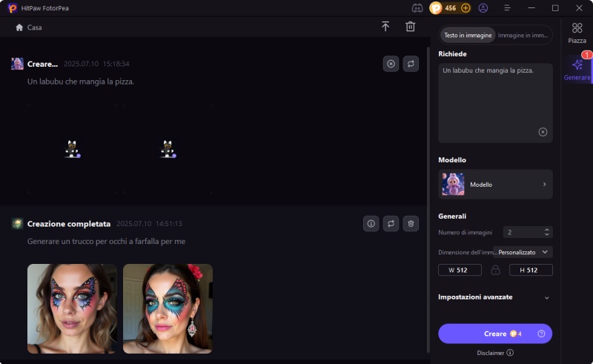Cancel the labubu pizza generation in progress
The width and height of the screenshot is (593, 364).
pyautogui.click(x=391, y=64)
